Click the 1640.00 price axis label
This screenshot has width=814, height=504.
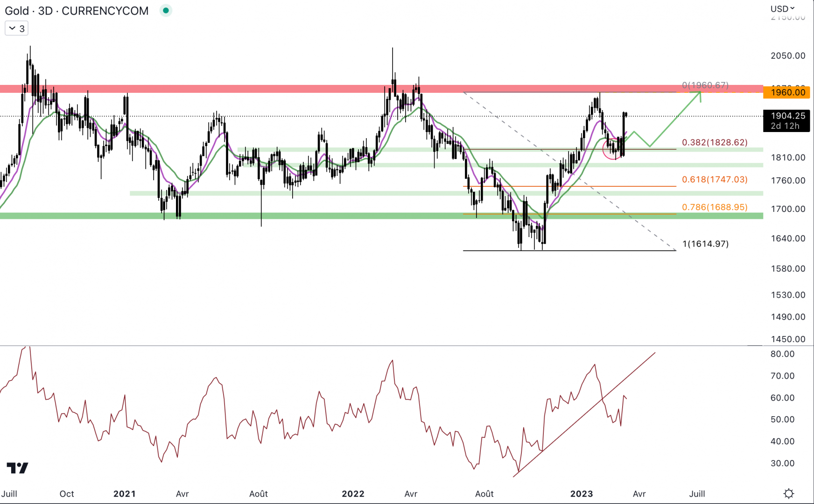(x=788, y=238)
